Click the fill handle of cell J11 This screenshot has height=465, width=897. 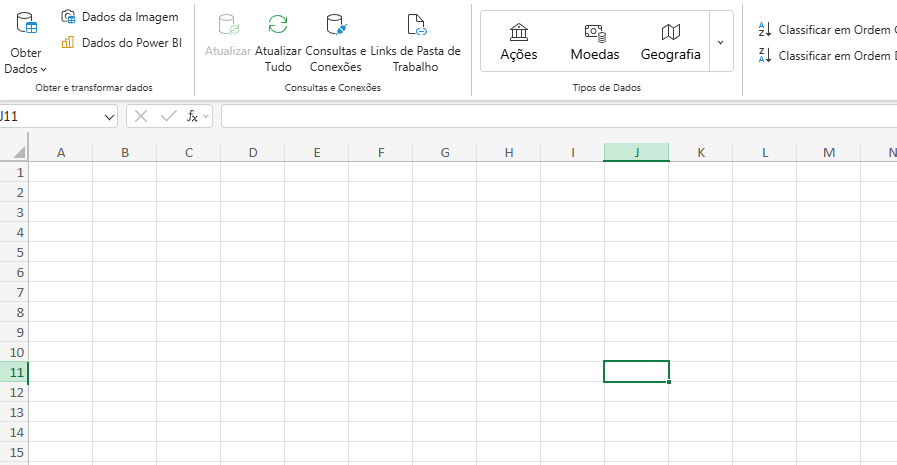pyautogui.click(x=669, y=381)
